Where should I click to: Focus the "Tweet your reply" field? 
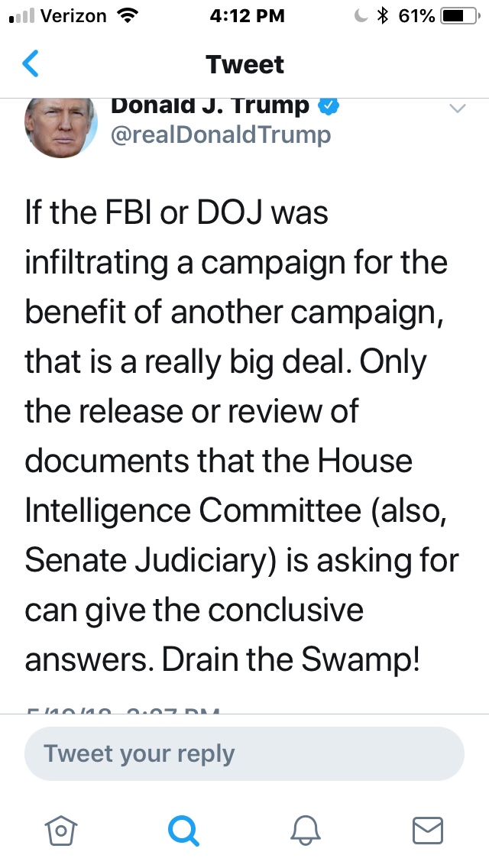pyautogui.click(x=244, y=753)
